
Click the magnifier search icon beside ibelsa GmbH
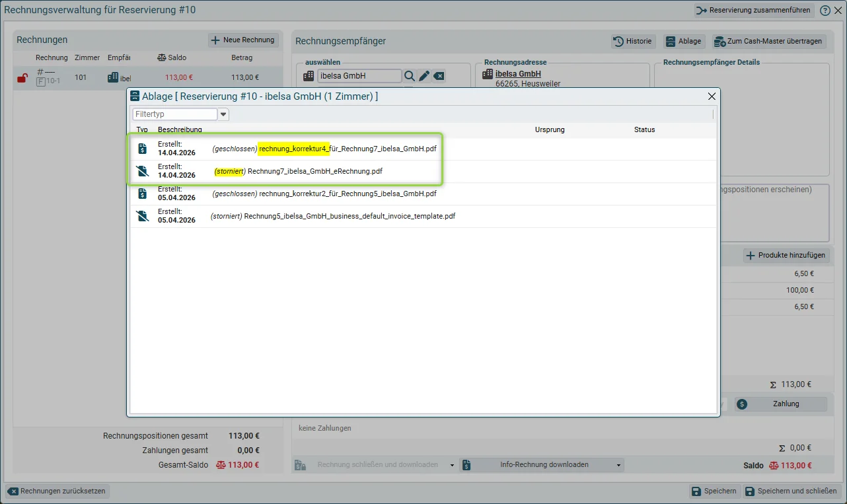(410, 76)
